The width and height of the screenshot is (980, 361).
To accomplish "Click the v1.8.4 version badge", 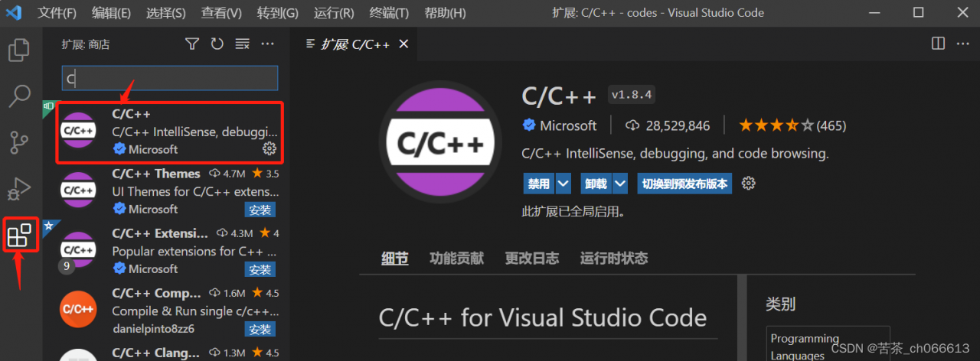I will (632, 95).
